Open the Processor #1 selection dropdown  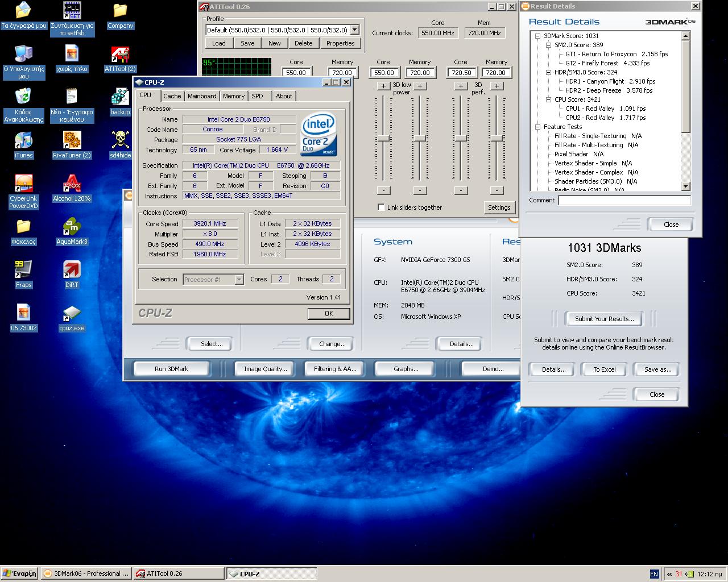239,279
